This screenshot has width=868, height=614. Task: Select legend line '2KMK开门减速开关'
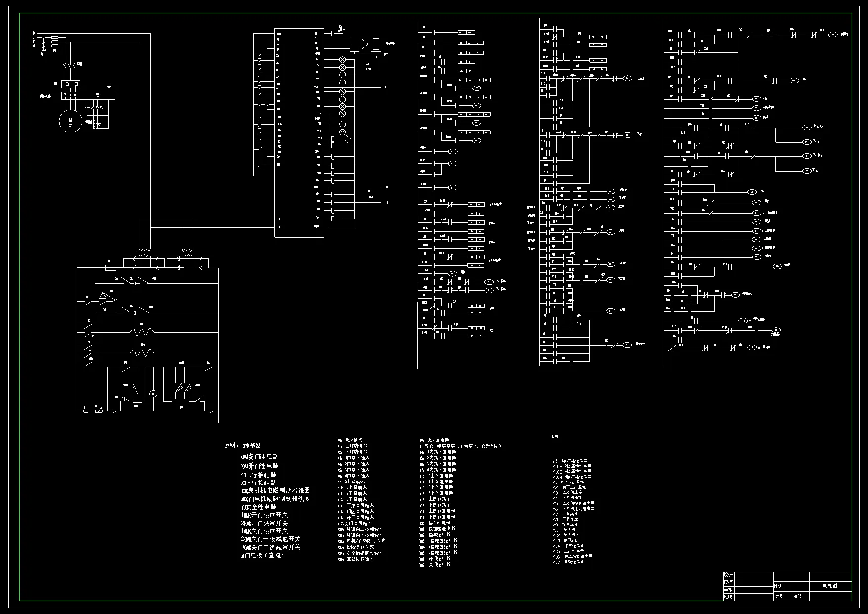264,523
